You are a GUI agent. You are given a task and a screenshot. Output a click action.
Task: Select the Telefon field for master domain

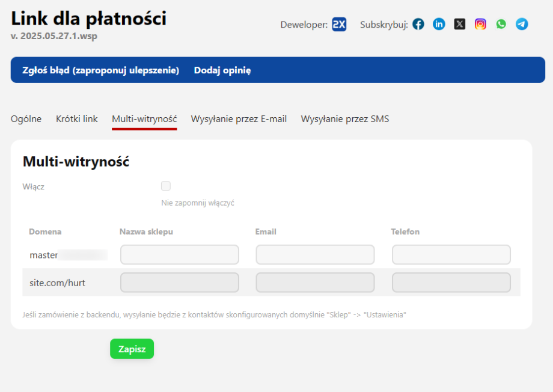(451, 255)
